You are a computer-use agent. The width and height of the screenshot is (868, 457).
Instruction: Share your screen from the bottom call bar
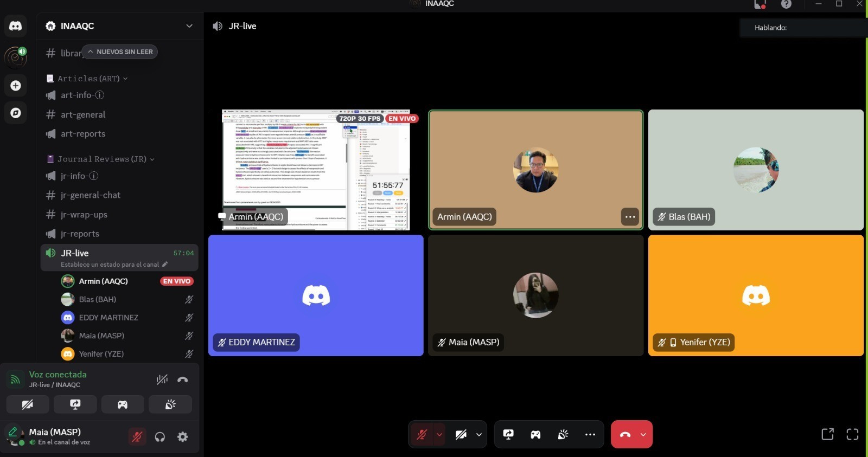508,434
